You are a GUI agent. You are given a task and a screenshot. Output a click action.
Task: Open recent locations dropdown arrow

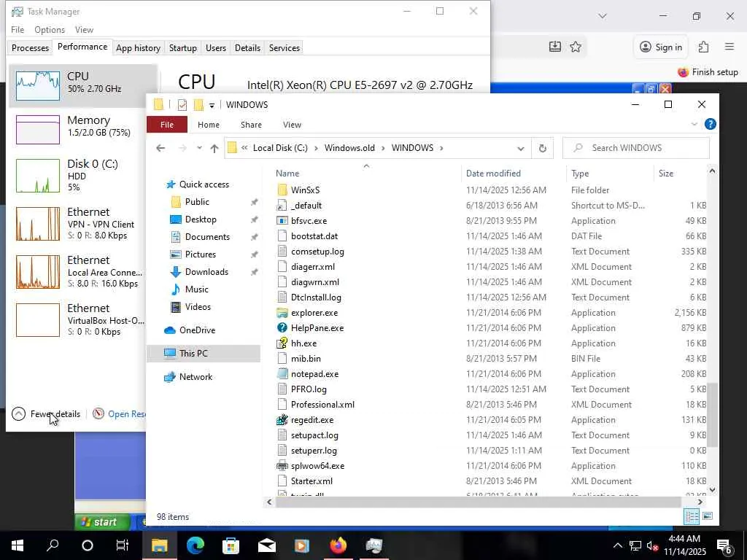pos(199,148)
